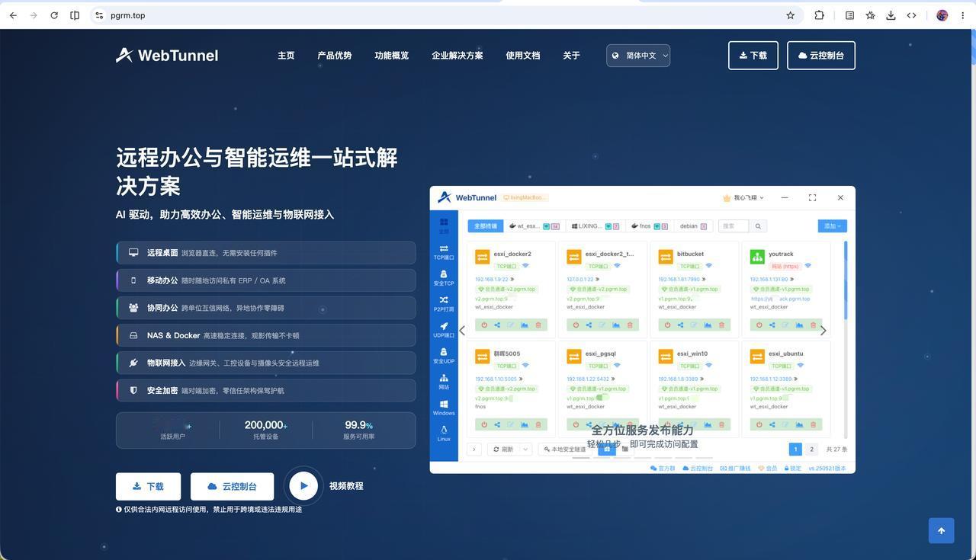Click the magnifier search icon in the preview
976x560 pixels.
pos(758,226)
